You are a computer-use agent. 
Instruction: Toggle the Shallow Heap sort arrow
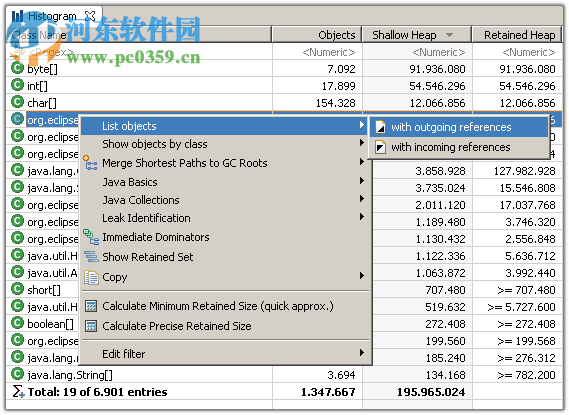coord(449,35)
